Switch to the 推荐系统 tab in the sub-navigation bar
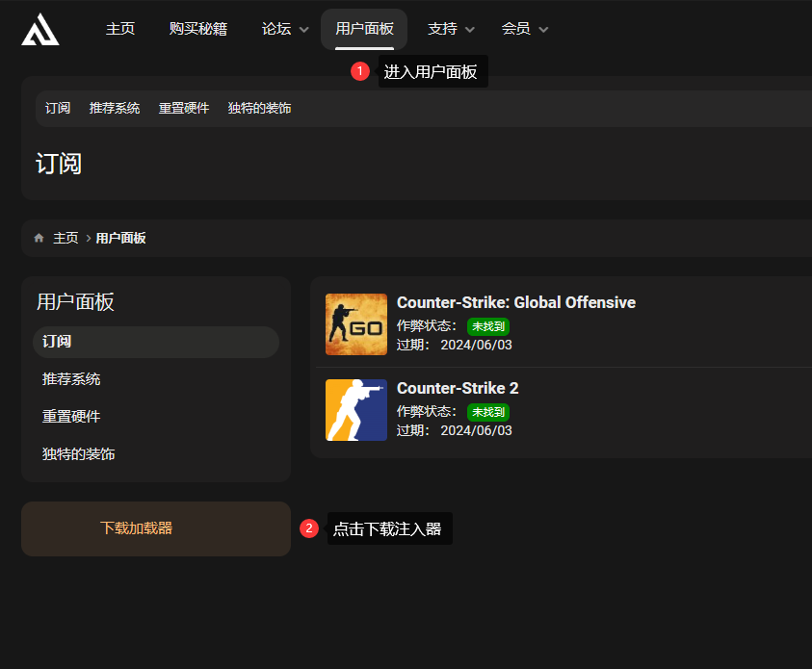812x669 pixels. pyautogui.click(x=115, y=109)
